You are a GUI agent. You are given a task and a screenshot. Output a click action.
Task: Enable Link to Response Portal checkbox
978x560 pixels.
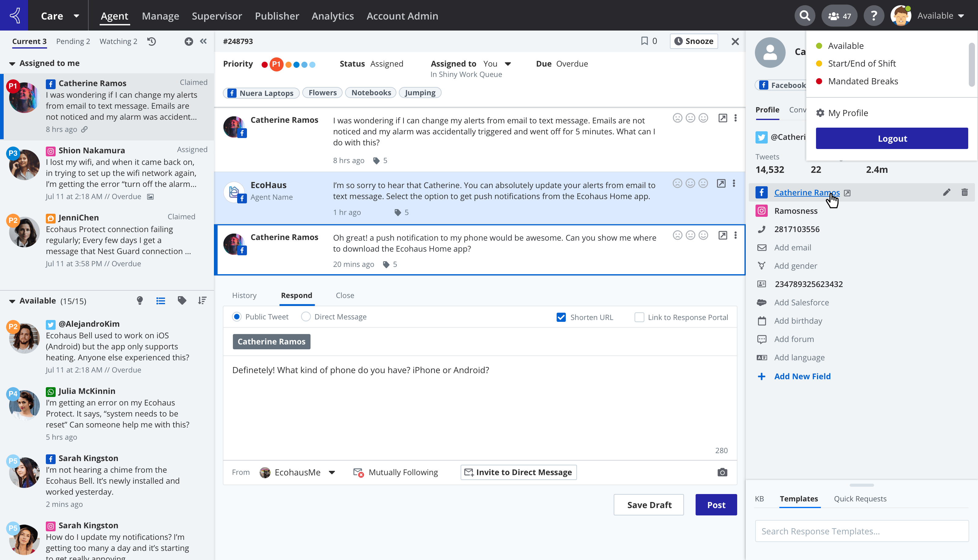coord(639,317)
